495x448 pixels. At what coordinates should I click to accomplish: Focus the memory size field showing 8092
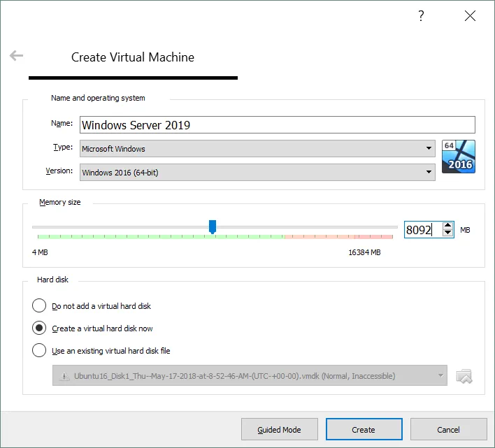click(x=422, y=229)
